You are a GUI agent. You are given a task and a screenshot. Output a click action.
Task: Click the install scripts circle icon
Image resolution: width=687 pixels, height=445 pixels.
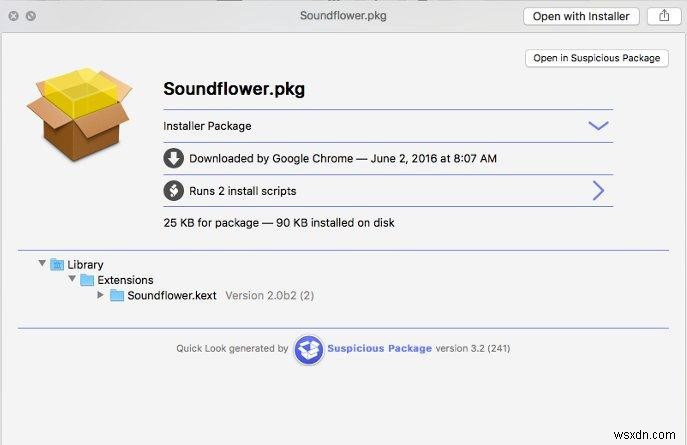(x=173, y=190)
